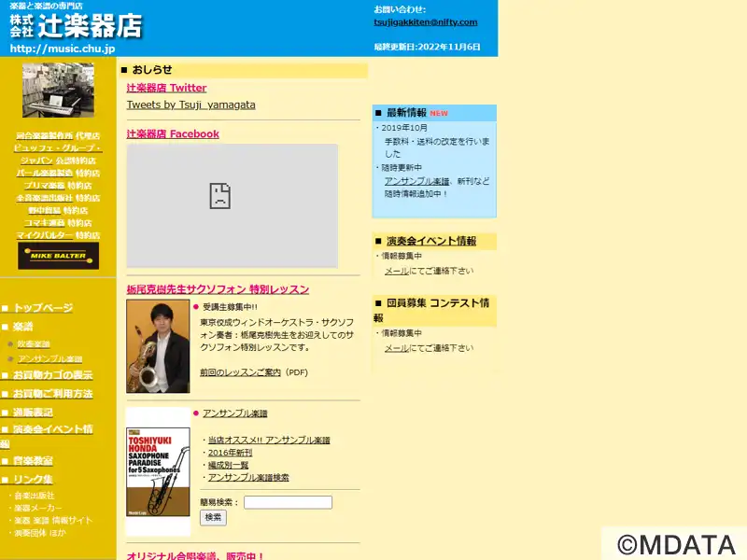
Task: Click 楽器メーカー under リンク集
Action: coord(38,508)
